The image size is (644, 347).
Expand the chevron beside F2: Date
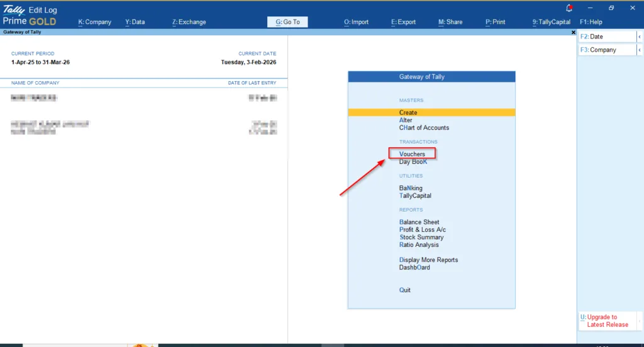(640, 37)
